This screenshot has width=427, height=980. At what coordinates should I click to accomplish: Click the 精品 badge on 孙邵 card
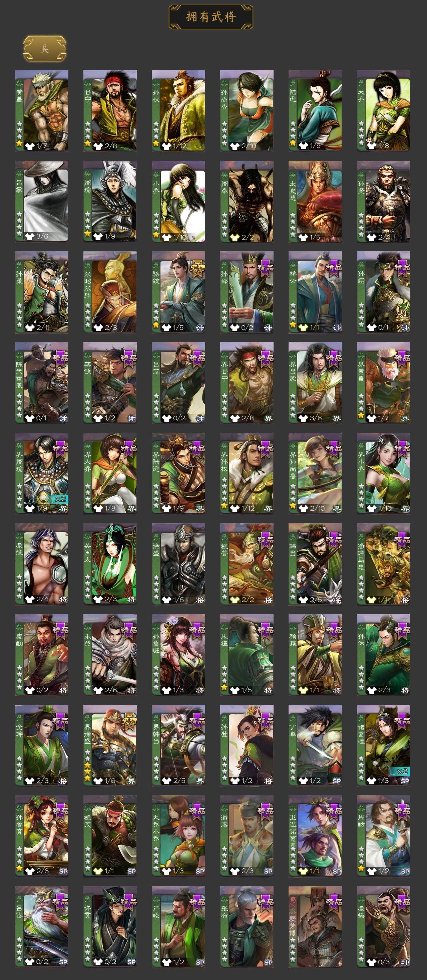coord(266,267)
